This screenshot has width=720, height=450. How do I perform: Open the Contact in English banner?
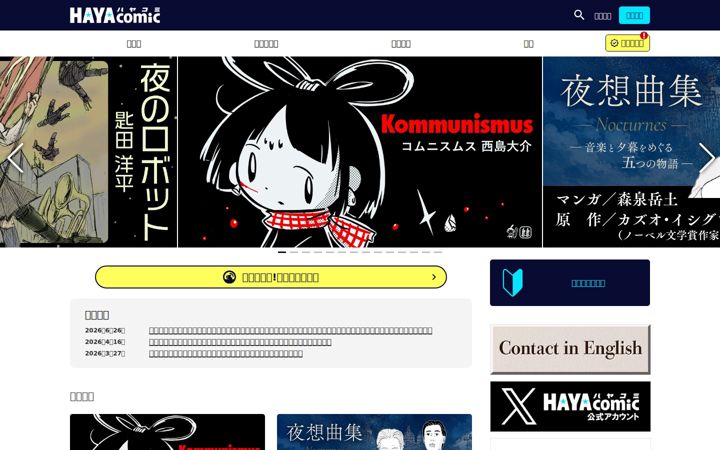pos(570,349)
